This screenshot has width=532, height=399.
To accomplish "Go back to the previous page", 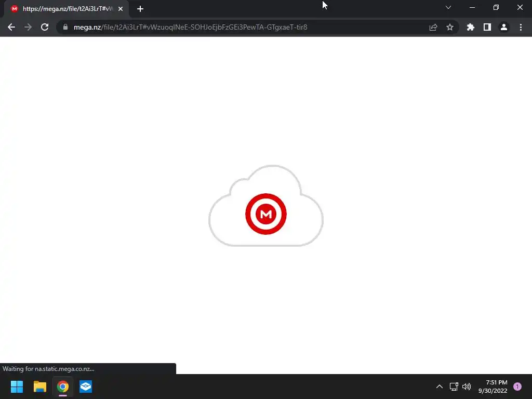I will coord(11,27).
